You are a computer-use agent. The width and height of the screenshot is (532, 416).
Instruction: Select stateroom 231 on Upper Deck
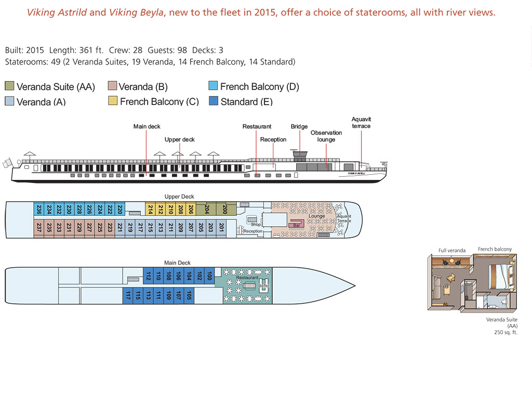(x=69, y=228)
